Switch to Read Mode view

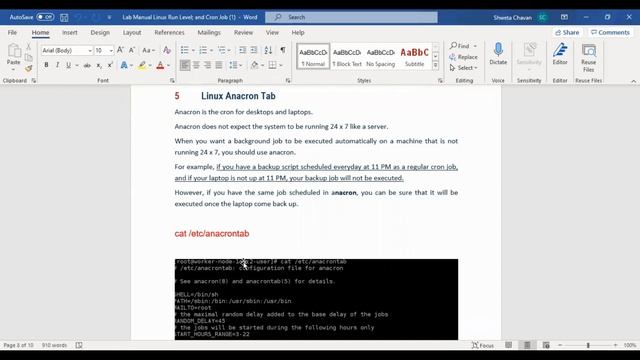(508, 345)
